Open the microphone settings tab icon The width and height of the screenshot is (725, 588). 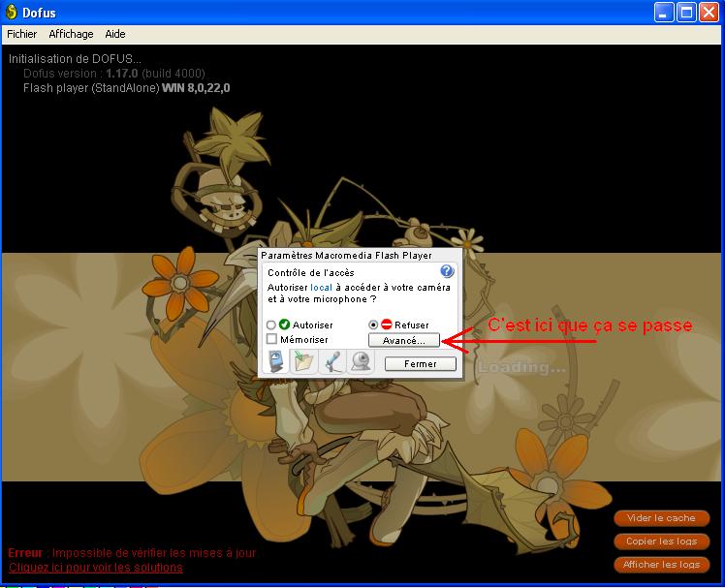[x=332, y=361]
